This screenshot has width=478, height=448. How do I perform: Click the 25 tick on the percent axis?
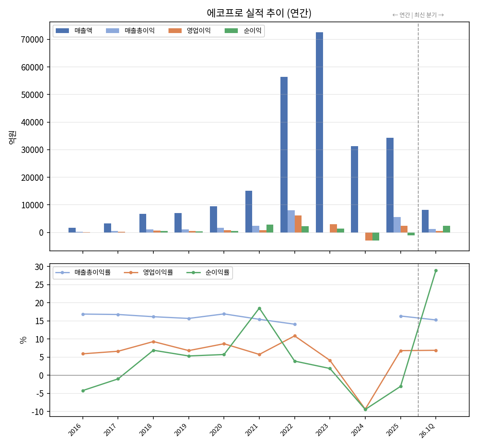(39, 285)
